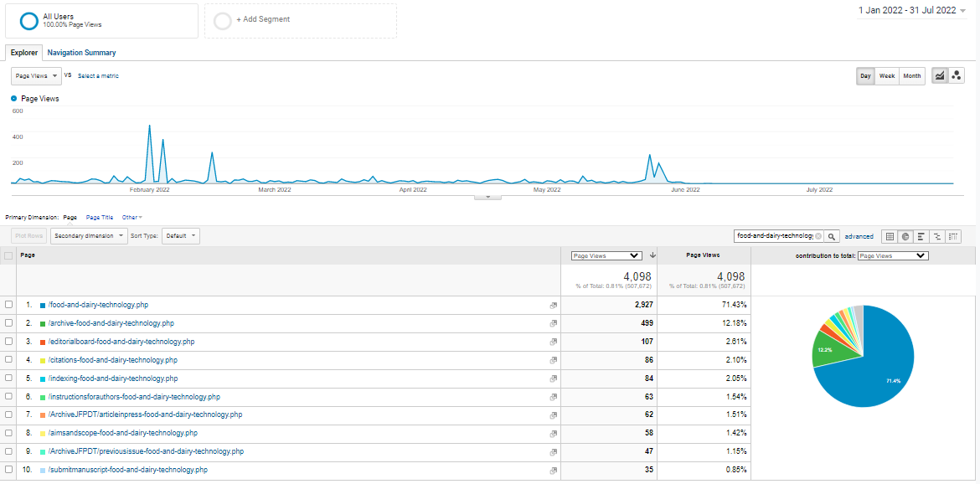
Task: Select the data table view icon
Action: tap(890, 237)
